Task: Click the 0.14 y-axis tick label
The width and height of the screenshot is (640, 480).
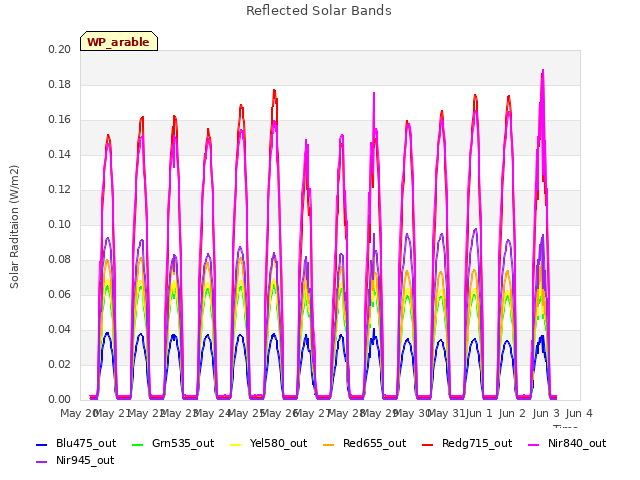Action: tap(60, 154)
